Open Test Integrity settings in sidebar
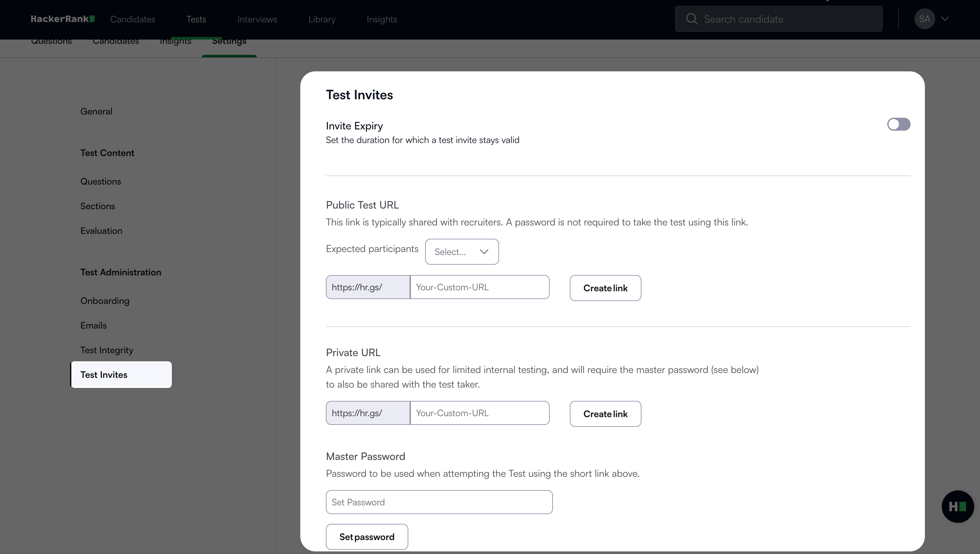The width and height of the screenshot is (980, 554). (106, 350)
